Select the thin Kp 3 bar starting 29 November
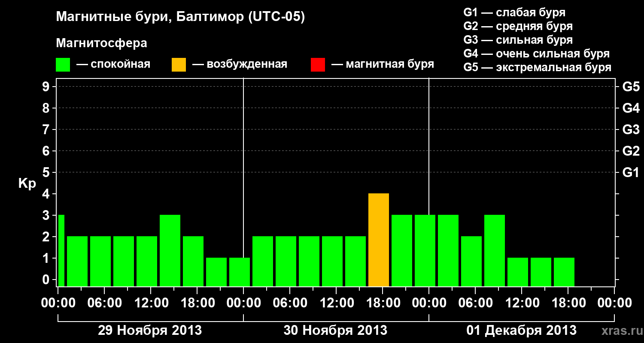 61,250
